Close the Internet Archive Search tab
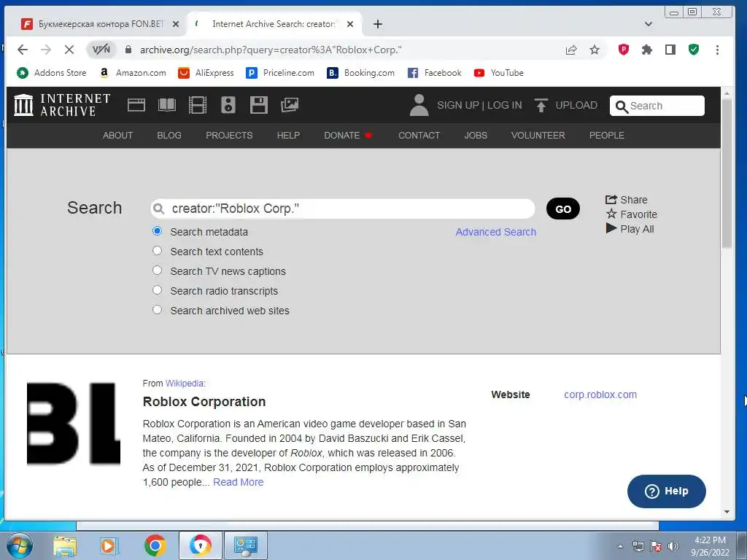Image resolution: width=747 pixels, height=560 pixels. pos(350,24)
